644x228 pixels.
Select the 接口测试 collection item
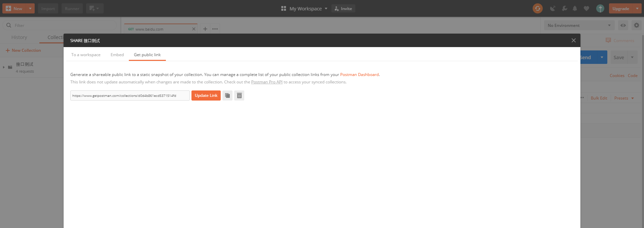(25, 64)
